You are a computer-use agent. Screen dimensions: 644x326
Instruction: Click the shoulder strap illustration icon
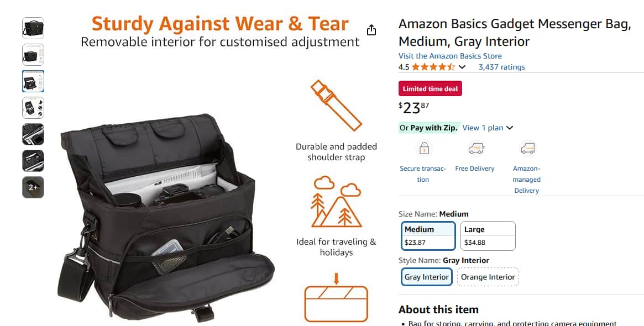click(x=336, y=106)
